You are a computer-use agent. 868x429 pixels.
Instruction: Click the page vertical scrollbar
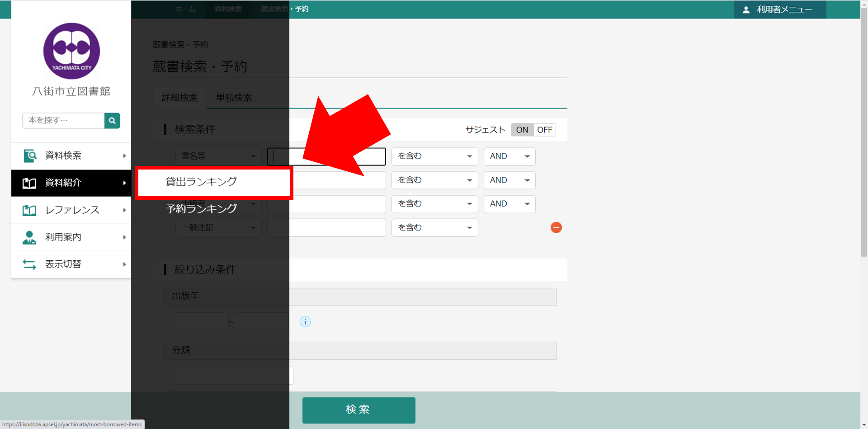pyautogui.click(x=864, y=132)
